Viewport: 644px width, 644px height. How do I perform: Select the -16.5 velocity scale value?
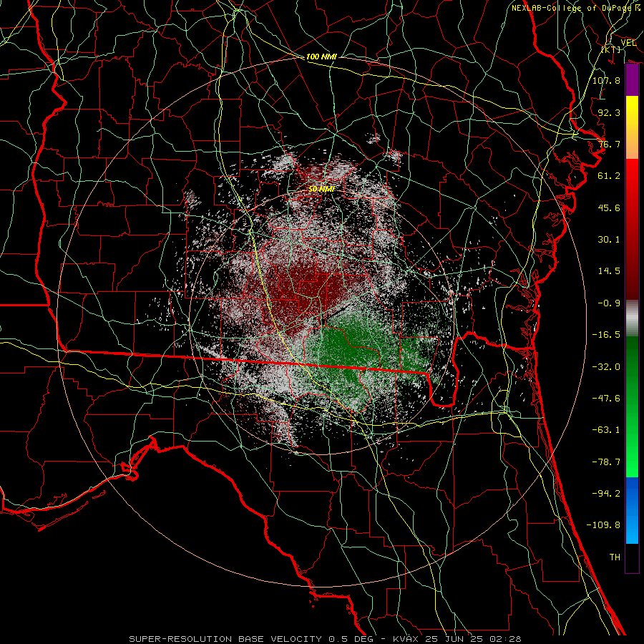[606, 335]
